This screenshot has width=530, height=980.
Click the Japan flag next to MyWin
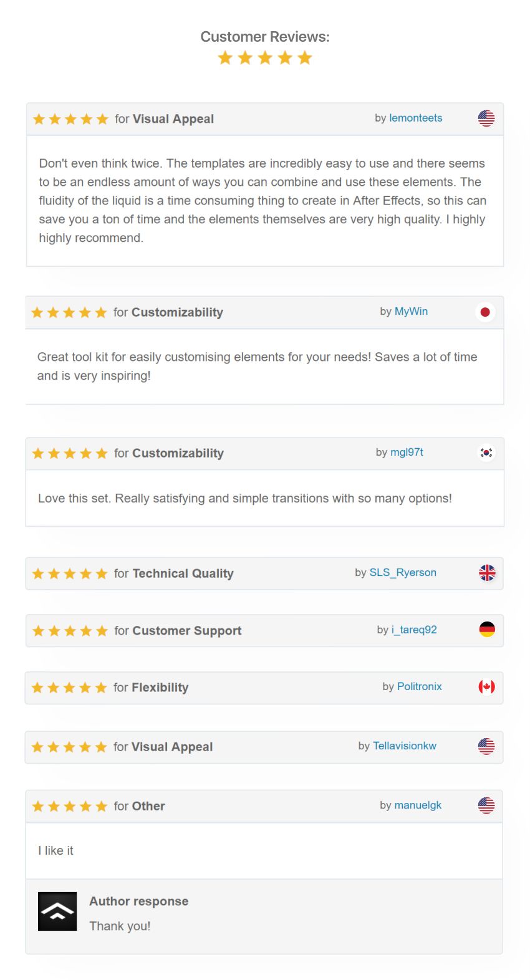click(x=485, y=312)
